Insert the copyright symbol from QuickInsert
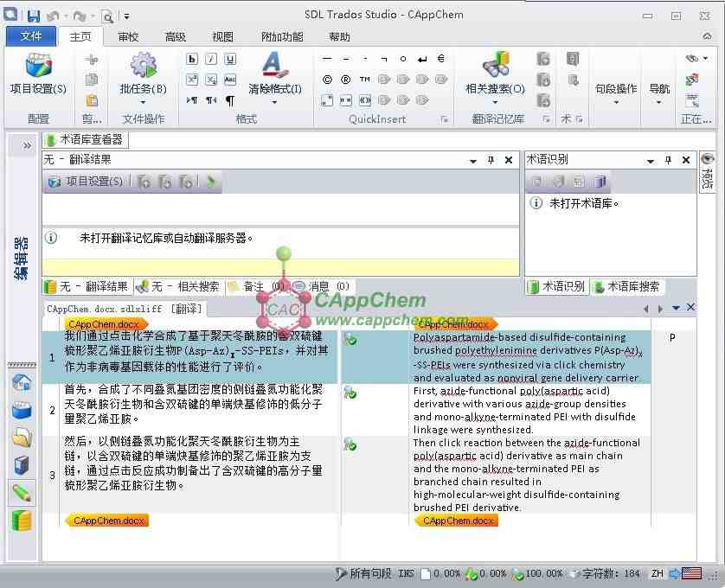Viewport: 725px width, 588px height. point(327,80)
